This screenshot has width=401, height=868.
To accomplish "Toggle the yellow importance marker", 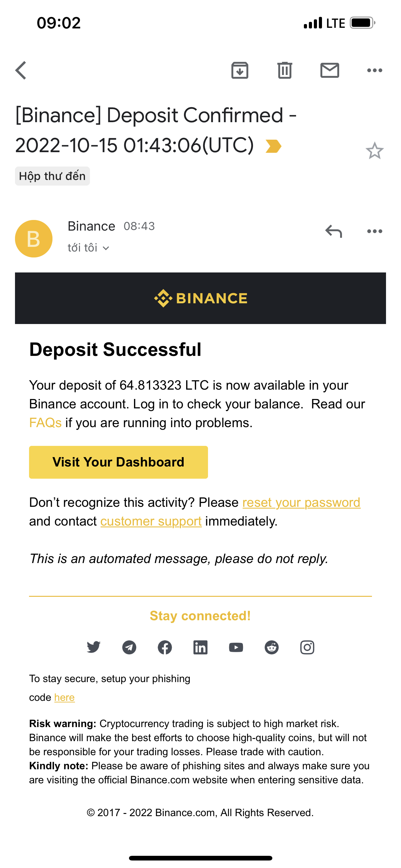I will tap(273, 146).
